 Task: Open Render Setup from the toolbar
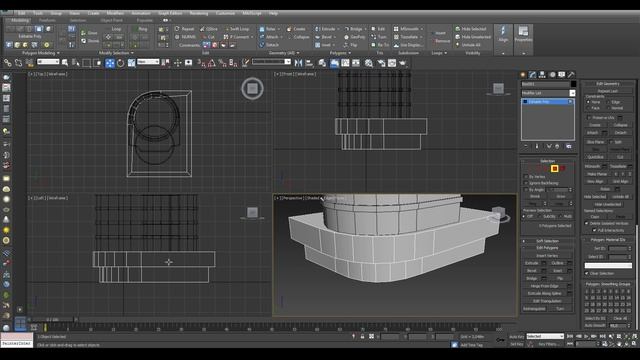(381, 63)
